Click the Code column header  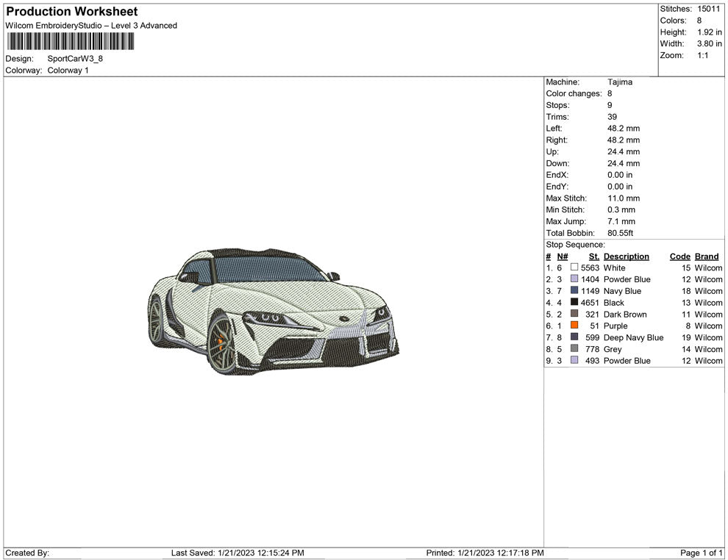pyautogui.click(x=679, y=256)
